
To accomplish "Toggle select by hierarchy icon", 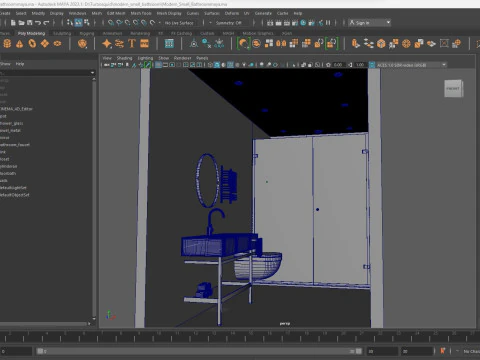I will pos(70,23).
